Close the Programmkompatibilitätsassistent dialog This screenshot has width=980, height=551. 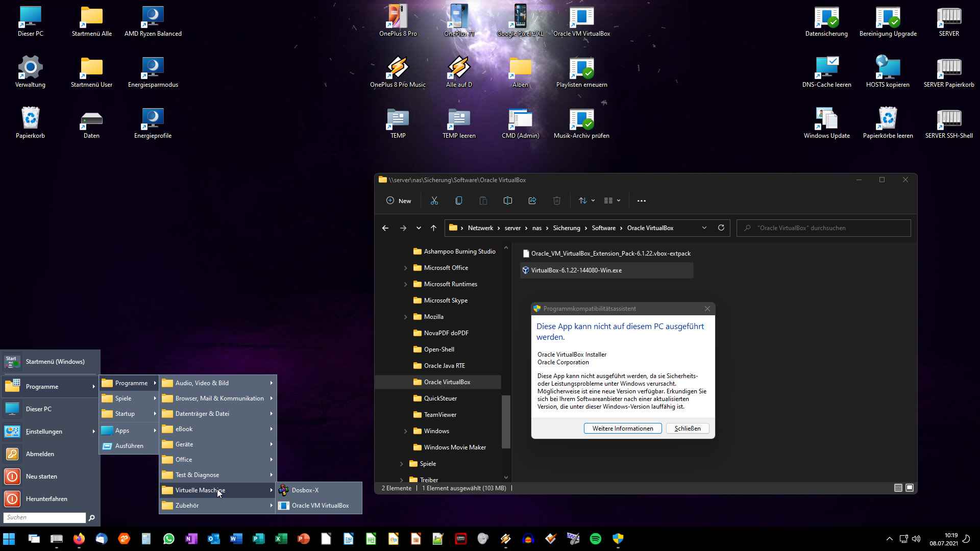[707, 309]
